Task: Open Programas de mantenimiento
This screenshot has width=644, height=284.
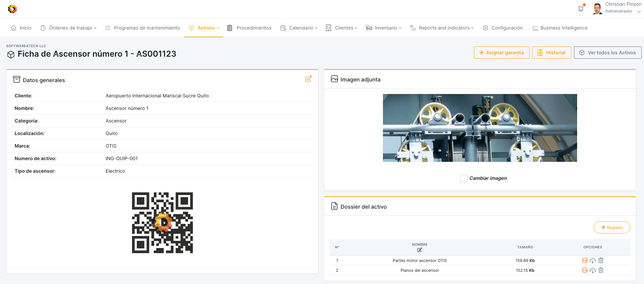Action: (143, 28)
